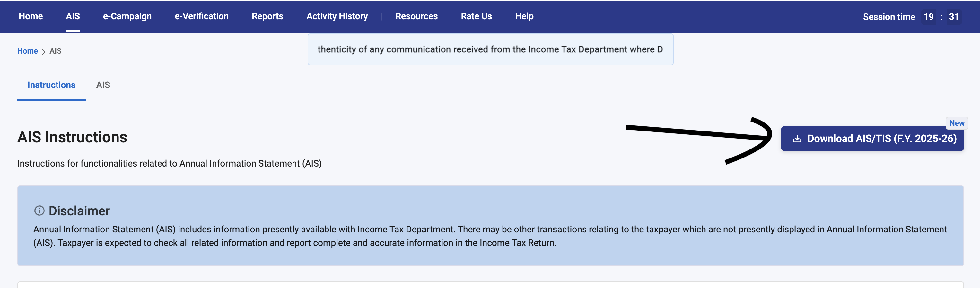980x288 pixels.
Task: Switch to the Instructions tab
Action: pos(51,85)
